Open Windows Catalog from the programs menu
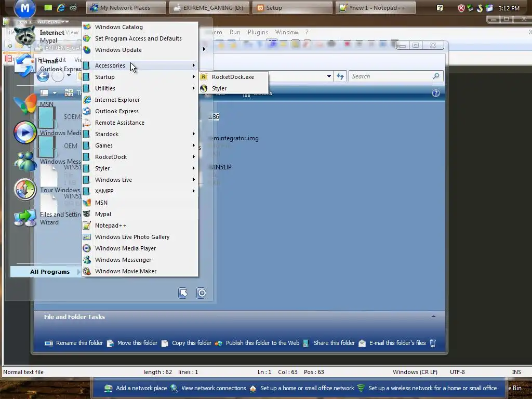 140,27
